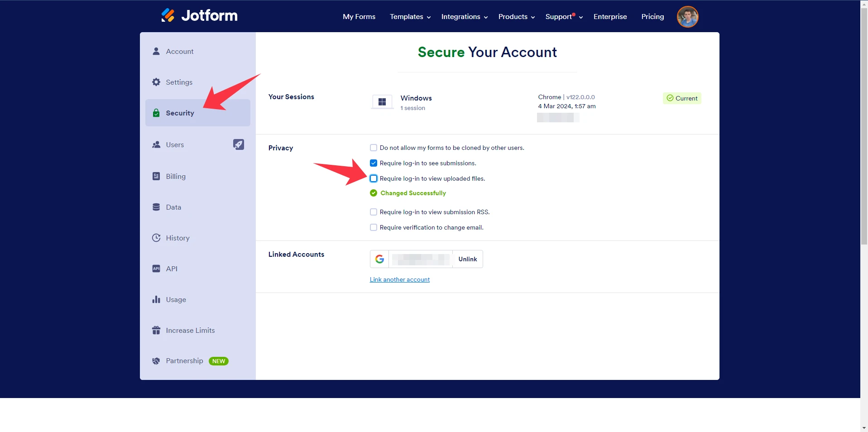Open the user profile avatar

(x=687, y=17)
